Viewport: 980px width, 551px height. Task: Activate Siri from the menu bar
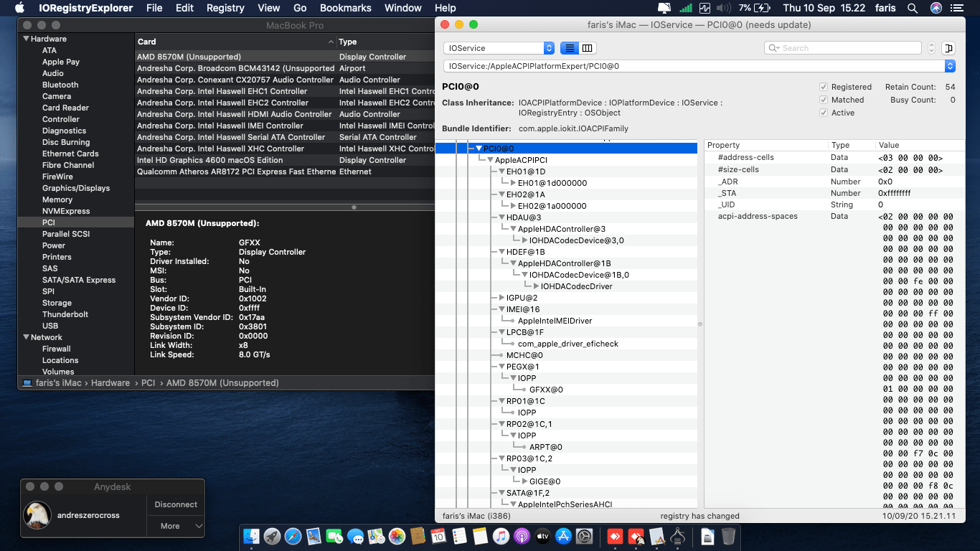click(x=936, y=8)
